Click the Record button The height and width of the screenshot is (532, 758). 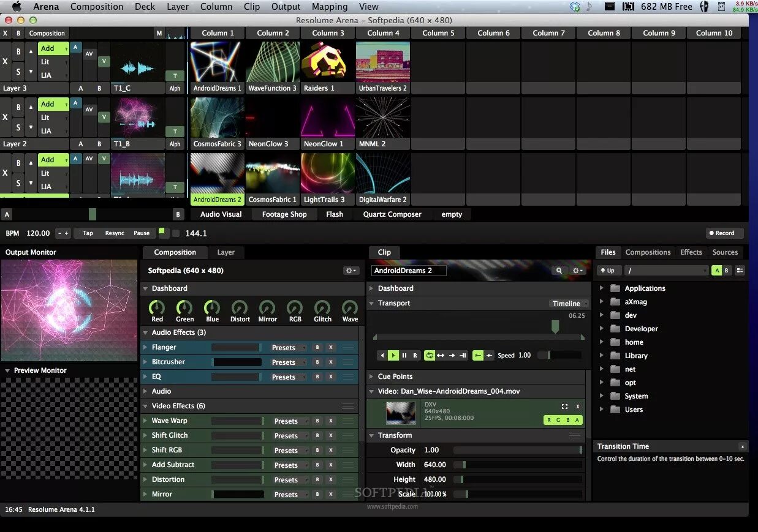click(724, 233)
